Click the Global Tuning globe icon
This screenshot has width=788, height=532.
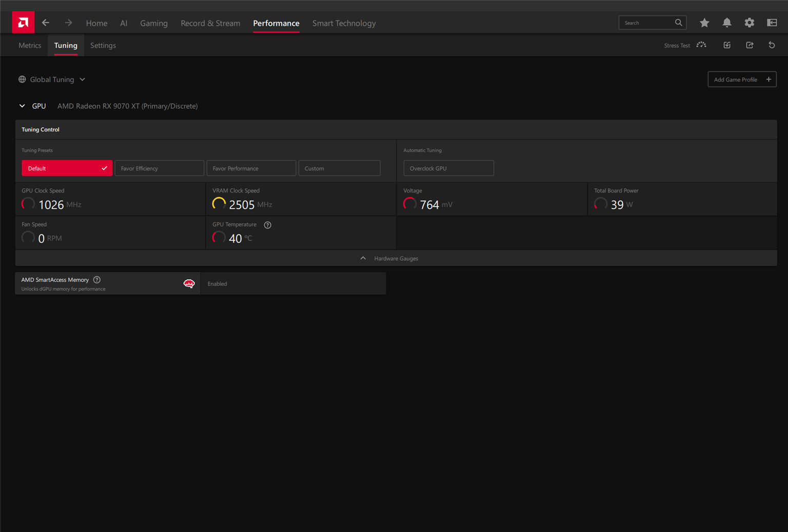click(22, 80)
